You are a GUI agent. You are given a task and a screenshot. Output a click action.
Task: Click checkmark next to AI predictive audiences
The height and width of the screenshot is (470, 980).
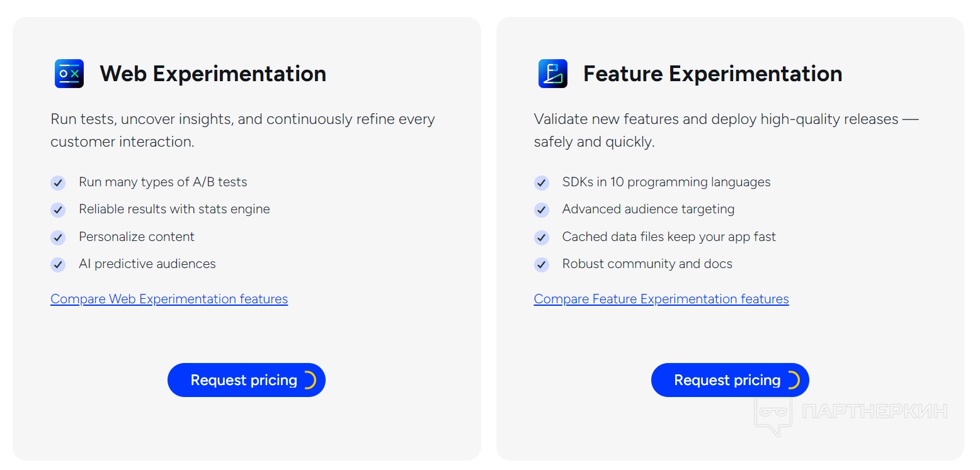click(x=58, y=265)
